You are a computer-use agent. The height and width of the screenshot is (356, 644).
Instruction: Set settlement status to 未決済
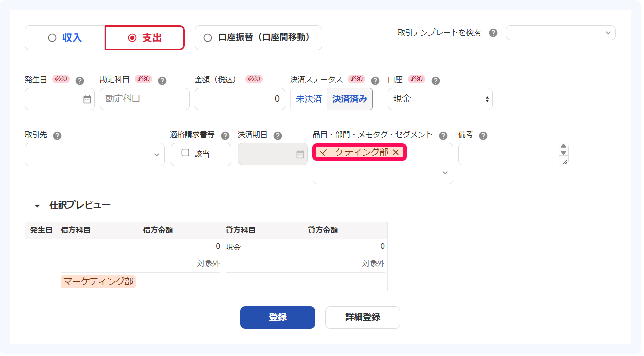click(309, 99)
